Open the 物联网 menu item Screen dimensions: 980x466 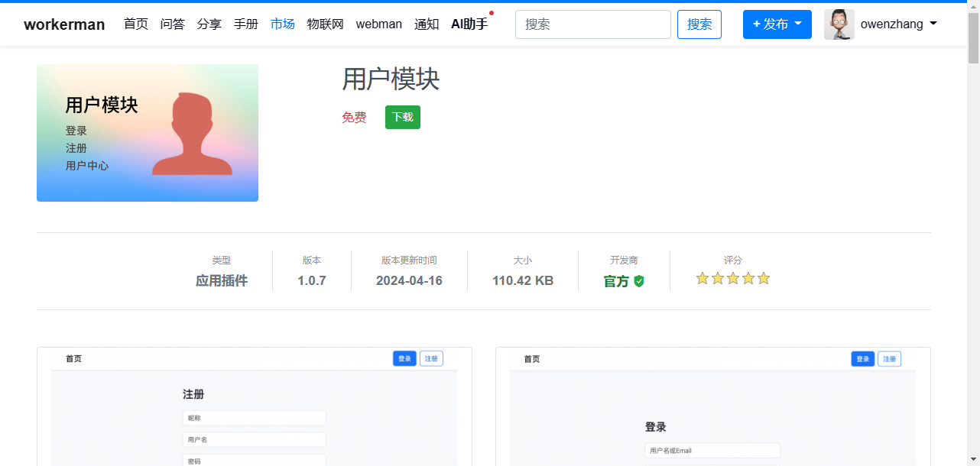pos(326,24)
